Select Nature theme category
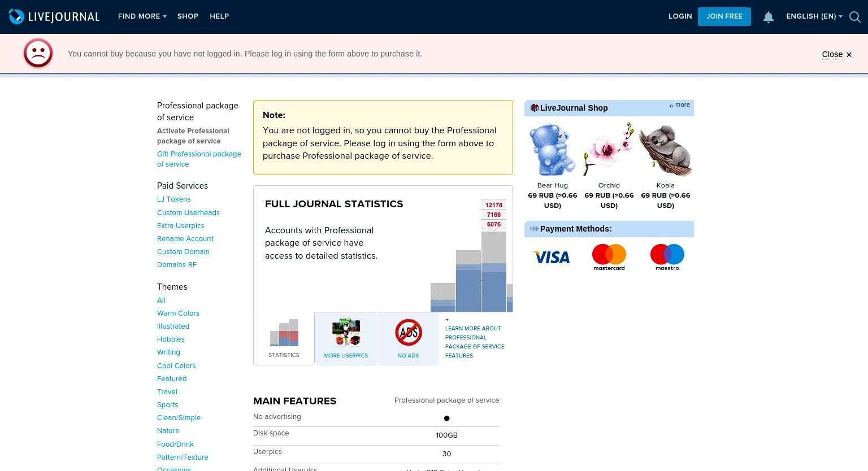868x471 pixels. pos(168,431)
